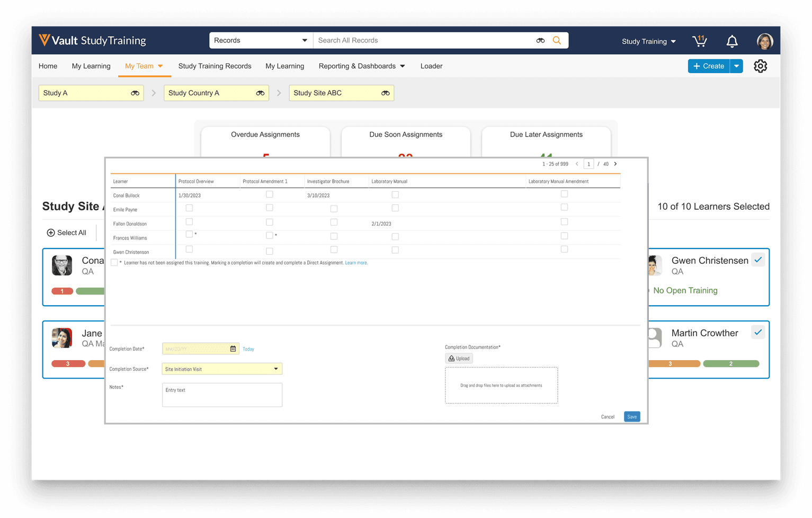Click binoculars icon in Study A field
Screen dimensions: 812x518
pos(135,93)
